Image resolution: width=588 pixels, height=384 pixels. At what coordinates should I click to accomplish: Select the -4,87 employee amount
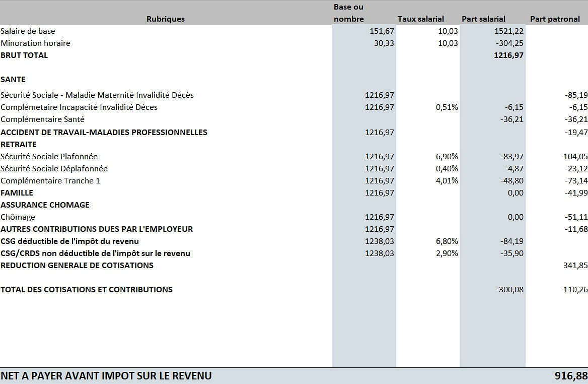(514, 168)
